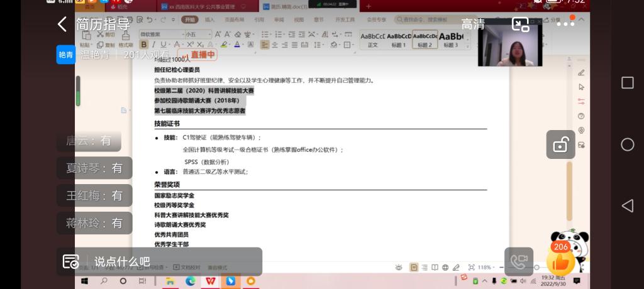Image resolution: width=644 pixels, height=289 pixels.
Task: Open the three-dots more options menu
Action: click(565, 25)
